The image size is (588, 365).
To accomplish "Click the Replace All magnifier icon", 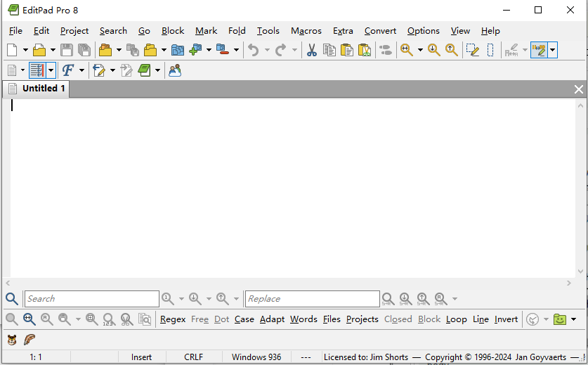I will tap(440, 299).
